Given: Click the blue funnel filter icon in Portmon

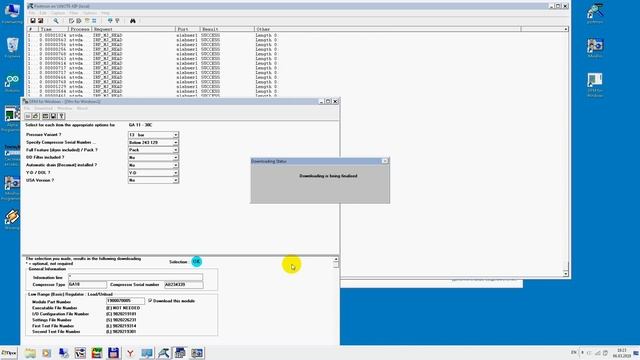Looking at the screenshot, I should pos(110,21).
